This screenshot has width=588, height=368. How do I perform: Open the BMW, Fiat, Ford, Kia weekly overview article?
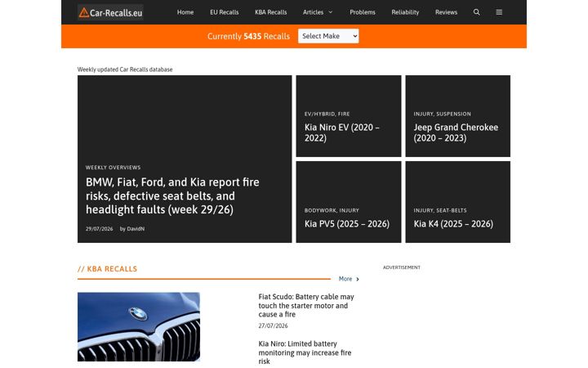point(172,195)
